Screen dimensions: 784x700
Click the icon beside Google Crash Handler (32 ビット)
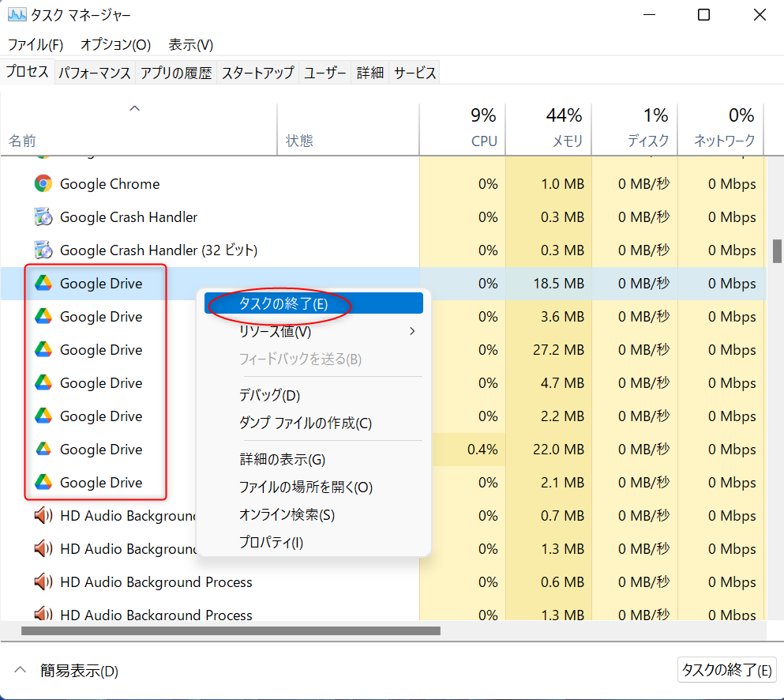pyautogui.click(x=43, y=250)
